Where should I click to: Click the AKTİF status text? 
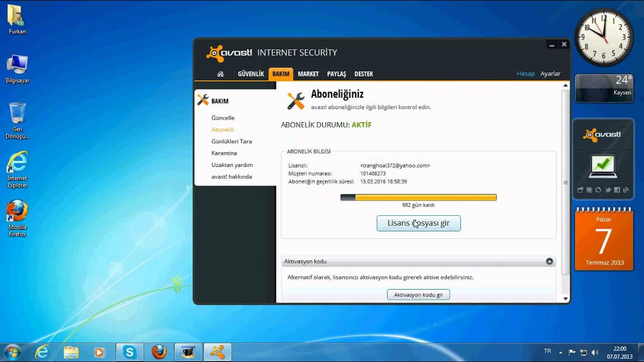coord(361,125)
